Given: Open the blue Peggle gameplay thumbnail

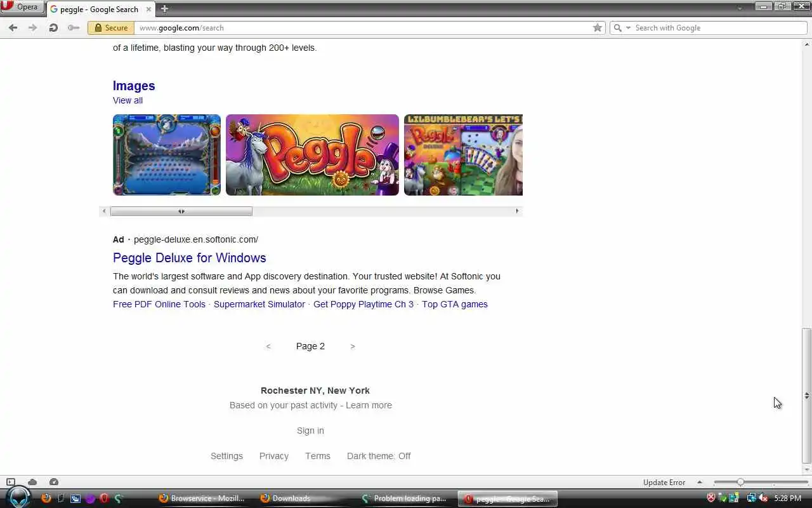Looking at the screenshot, I should [167, 155].
